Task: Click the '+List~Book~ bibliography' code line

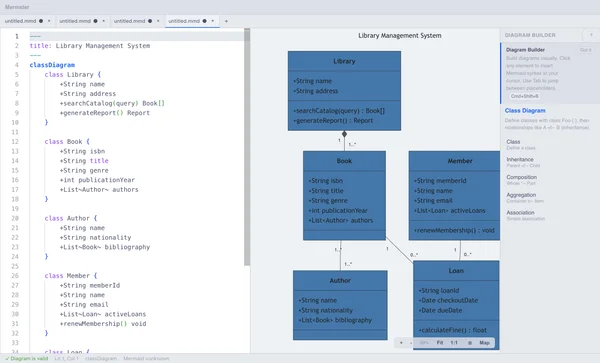Action: tap(104, 247)
